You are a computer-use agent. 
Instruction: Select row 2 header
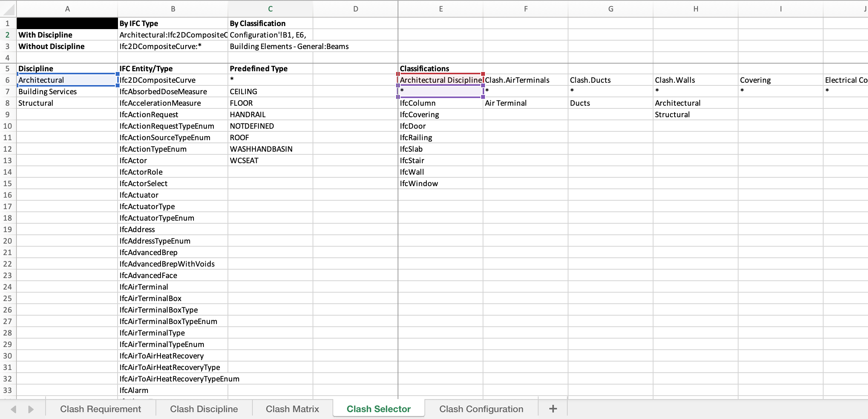[x=8, y=35]
